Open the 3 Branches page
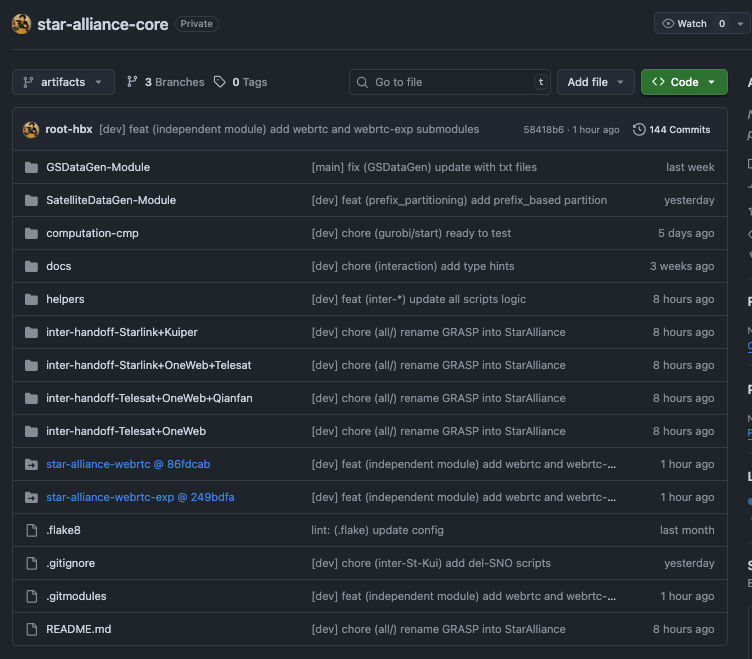The image size is (752, 659). click(x=166, y=82)
